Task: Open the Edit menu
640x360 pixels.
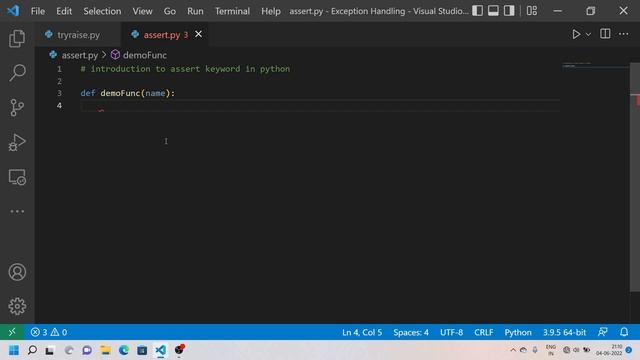Action: click(x=64, y=11)
